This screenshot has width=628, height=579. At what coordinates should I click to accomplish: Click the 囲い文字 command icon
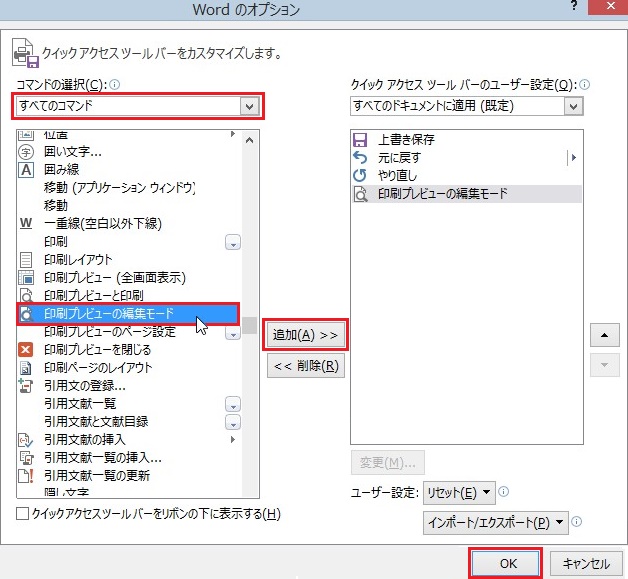tap(26, 152)
